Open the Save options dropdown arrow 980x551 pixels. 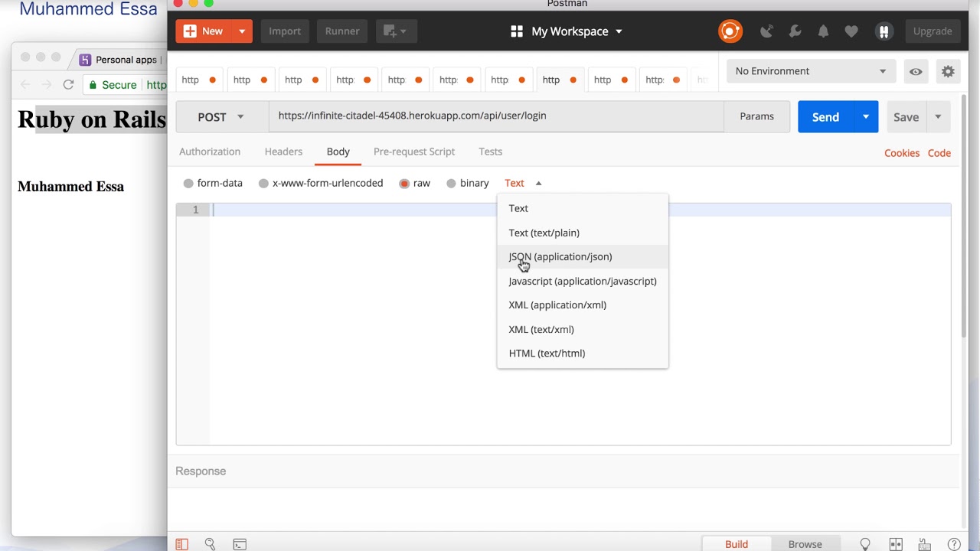tap(938, 117)
